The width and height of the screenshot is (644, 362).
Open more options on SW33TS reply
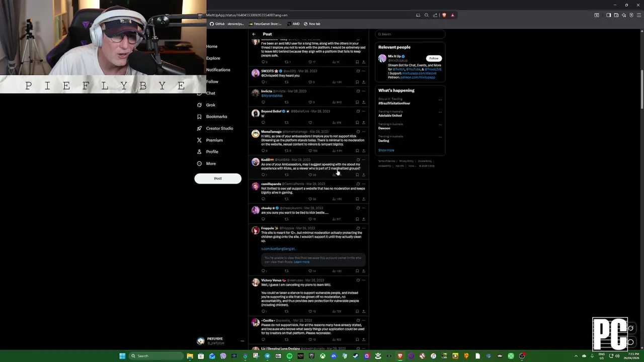(x=364, y=71)
